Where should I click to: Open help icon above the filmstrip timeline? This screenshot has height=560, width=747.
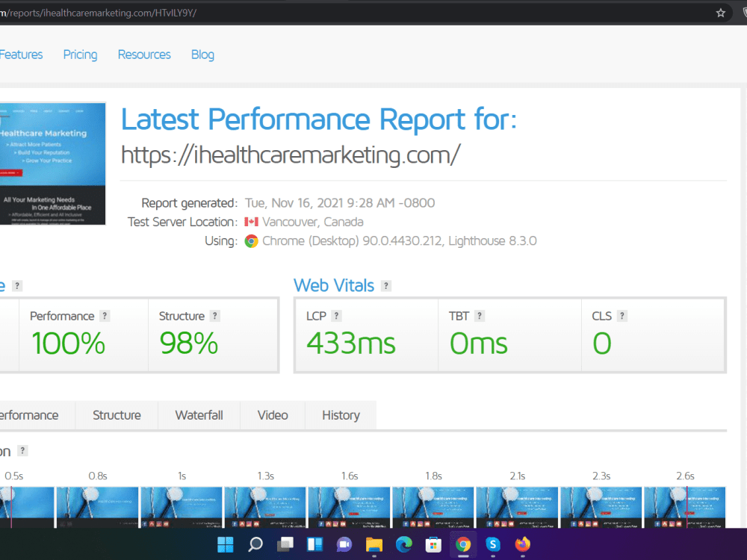point(22,450)
